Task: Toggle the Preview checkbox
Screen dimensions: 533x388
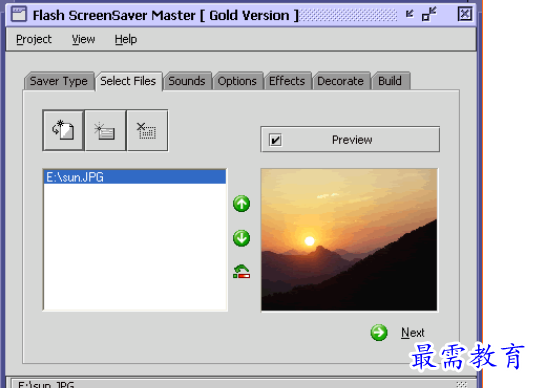Action: [x=275, y=140]
